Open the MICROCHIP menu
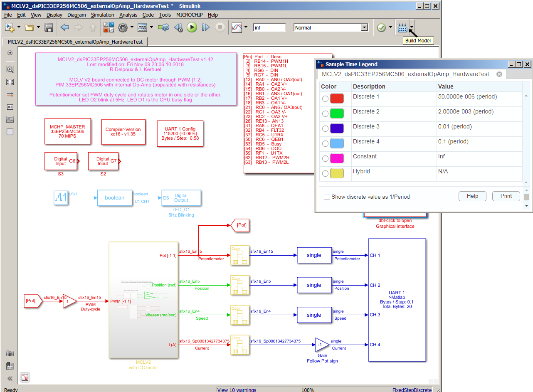533x392 pixels. pyautogui.click(x=190, y=15)
